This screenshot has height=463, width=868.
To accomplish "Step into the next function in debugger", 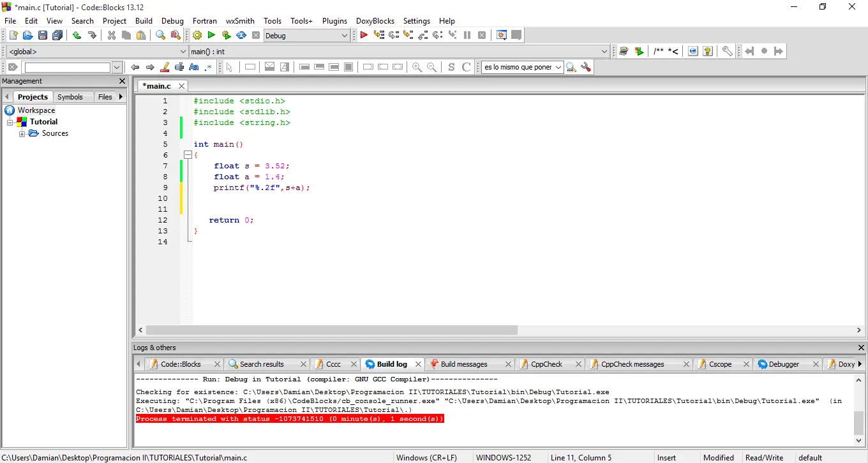I will pyautogui.click(x=408, y=35).
